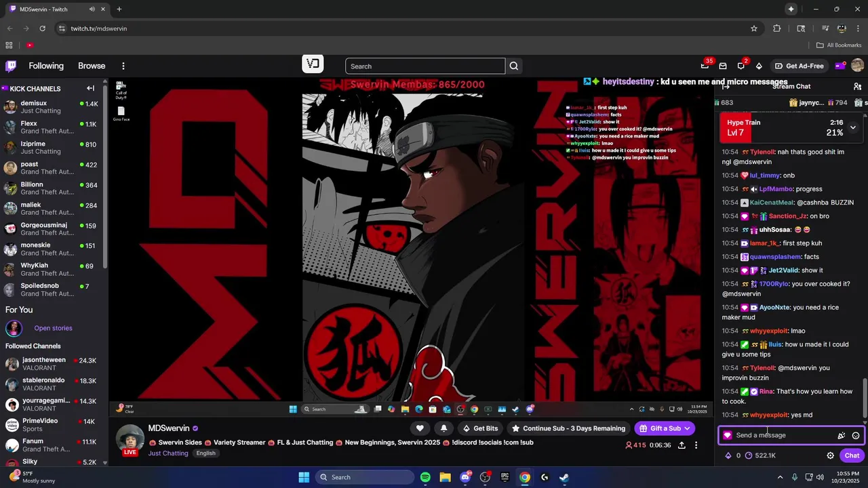868x488 pixels.
Task: Bookmark this page with the star icon
Action: click(754, 28)
